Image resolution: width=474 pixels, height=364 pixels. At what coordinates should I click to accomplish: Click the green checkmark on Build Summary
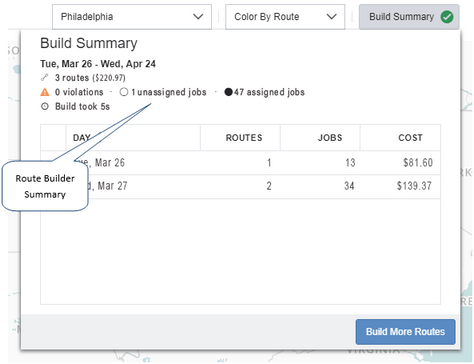click(447, 17)
